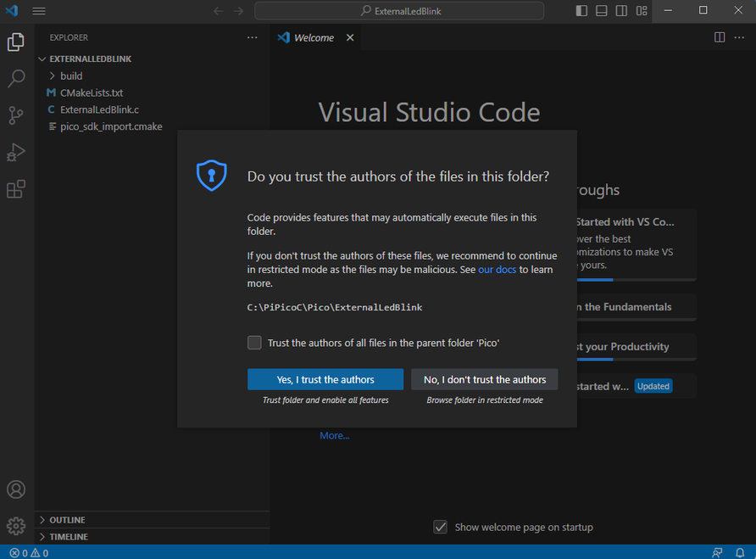Click the folder path C:\PiPicoC\Pico\ExternalLedBlink
This screenshot has height=559, width=756.
pos(335,308)
